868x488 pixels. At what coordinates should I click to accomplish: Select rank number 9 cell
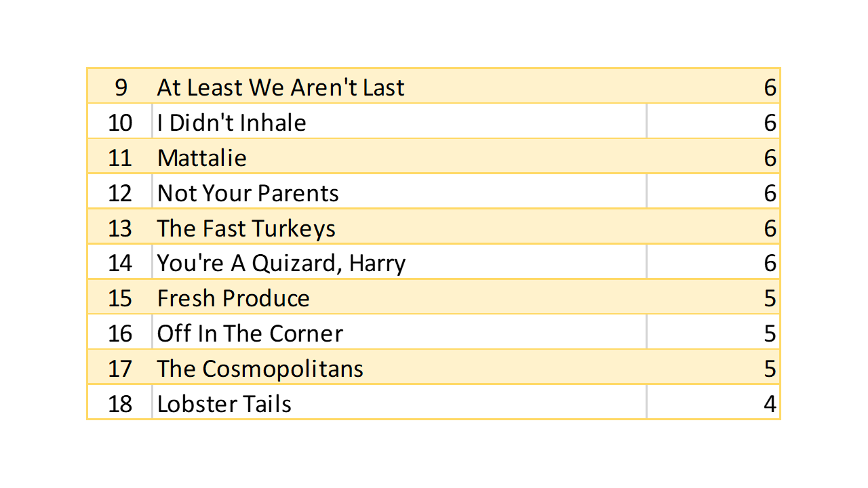pos(121,87)
